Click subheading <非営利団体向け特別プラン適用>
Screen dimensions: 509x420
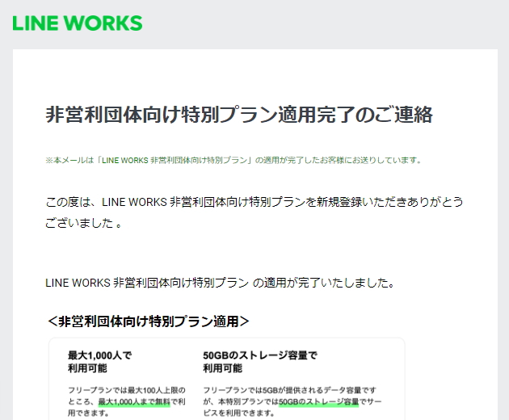(x=148, y=321)
